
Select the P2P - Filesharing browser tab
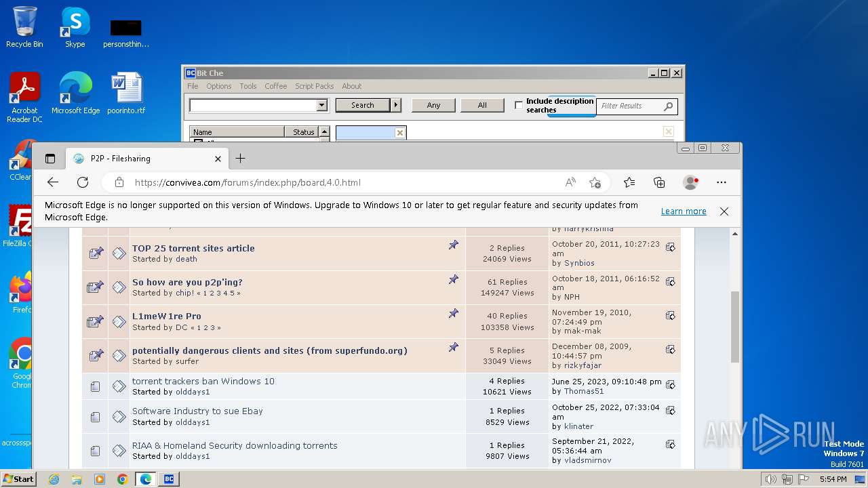tap(147, 159)
